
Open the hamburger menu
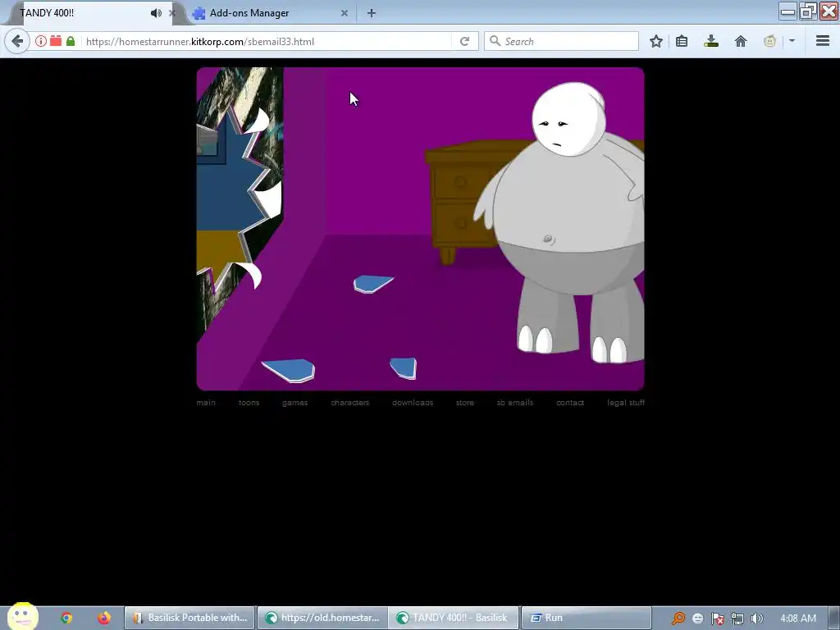[822, 41]
